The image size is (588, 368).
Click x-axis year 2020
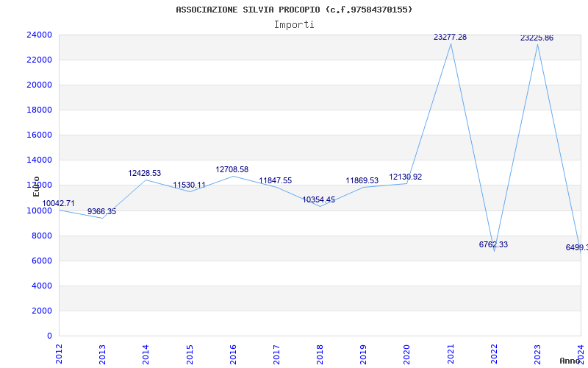click(407, 354)
